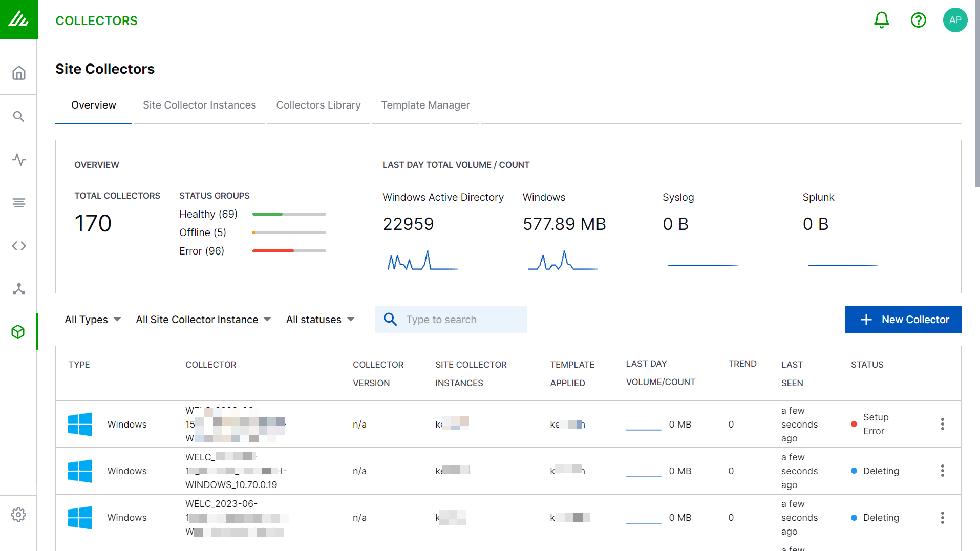Click the plus icon on New Collector
980x551 pixels.
(866, 320)
